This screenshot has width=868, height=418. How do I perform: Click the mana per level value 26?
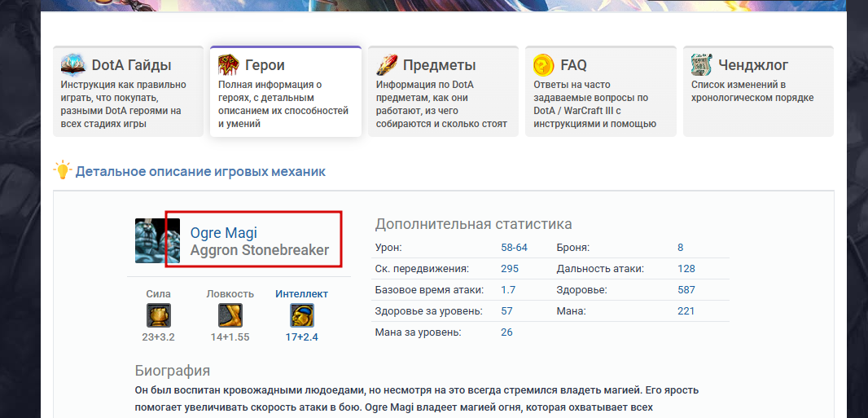(507, 332)
